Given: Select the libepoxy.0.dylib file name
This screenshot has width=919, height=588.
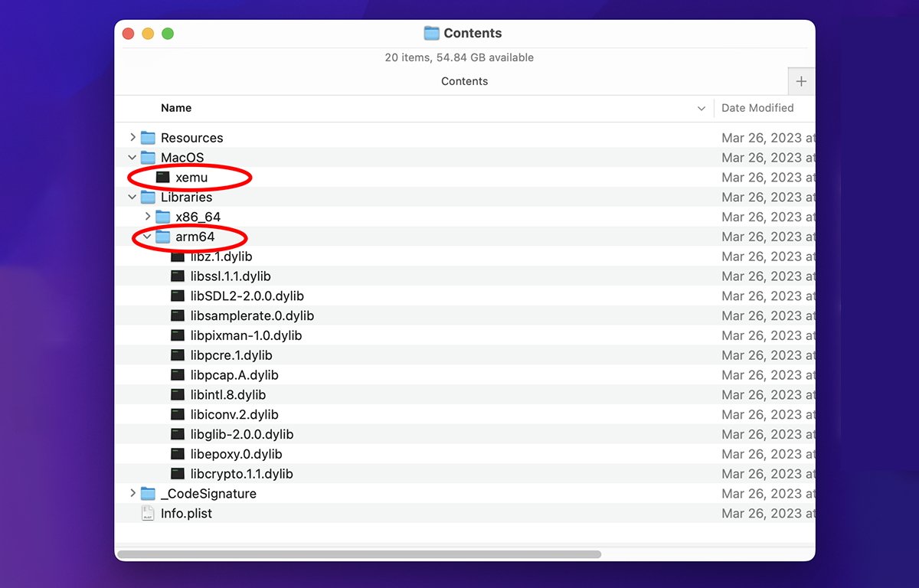Looking at the screenshot, I should point(237,454).
